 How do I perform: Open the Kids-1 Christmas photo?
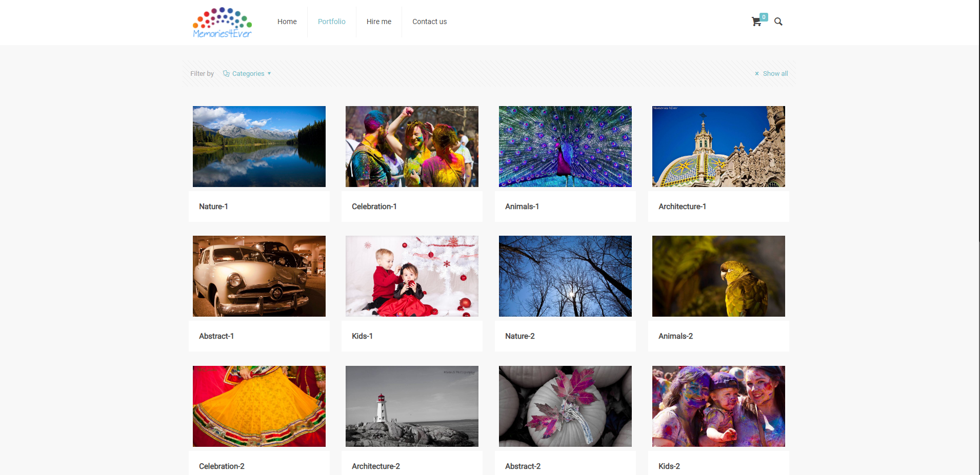(412, 276)
